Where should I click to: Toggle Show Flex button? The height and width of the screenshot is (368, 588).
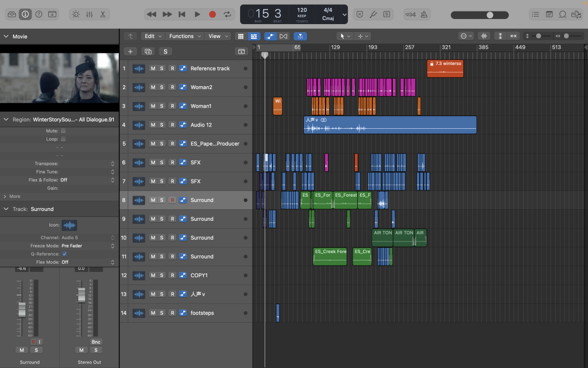tap(284, 36)
